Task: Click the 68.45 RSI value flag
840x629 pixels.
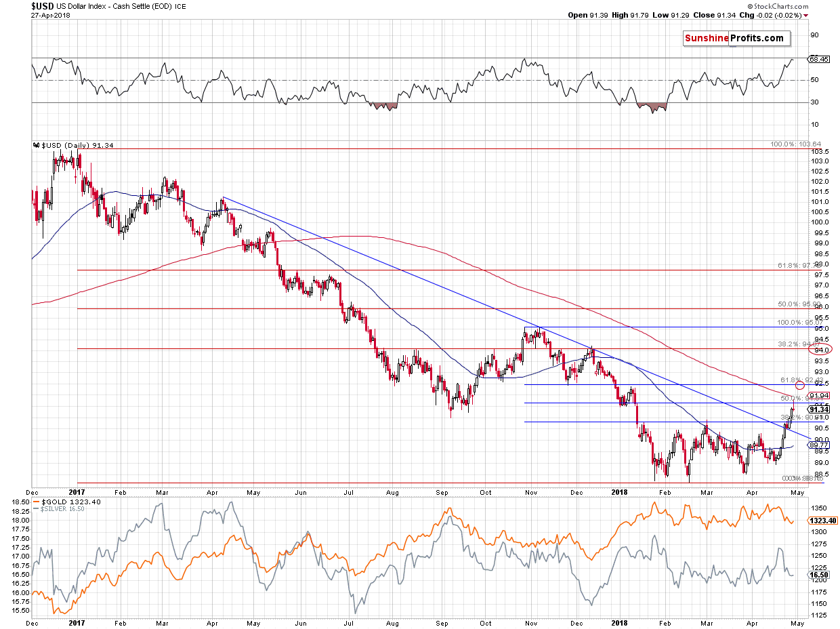Action: pyautogui.click(x=818, y=59)
